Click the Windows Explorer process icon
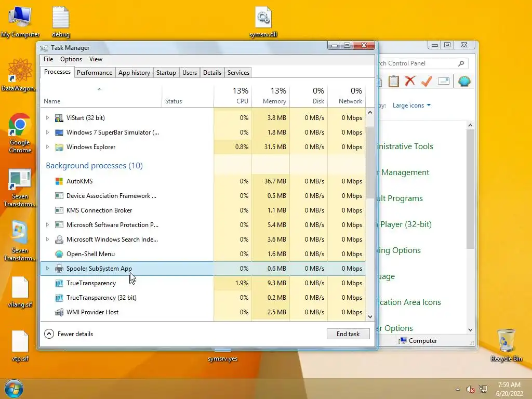The image size is (532, 399). (x=59, y=147)
